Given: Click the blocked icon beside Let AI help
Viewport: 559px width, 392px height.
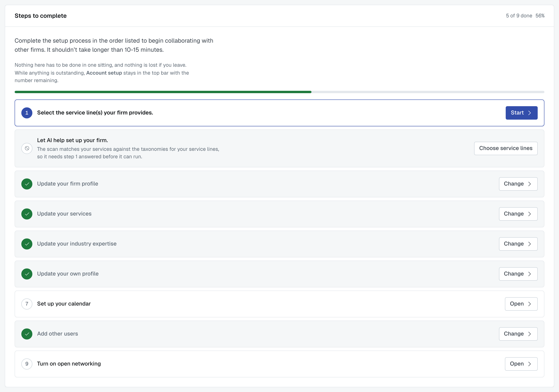Looking at the screenshot, I should click(x=27, y=148).
